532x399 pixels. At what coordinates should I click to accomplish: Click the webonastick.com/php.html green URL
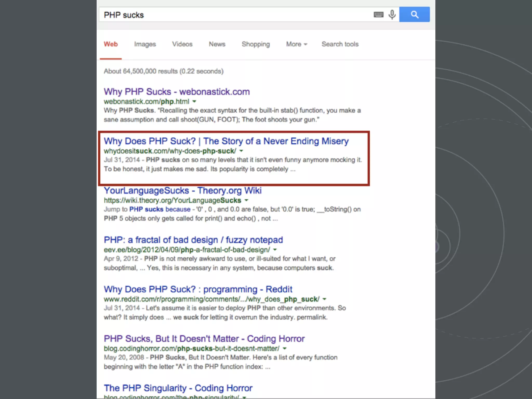[x=147, y=102]
